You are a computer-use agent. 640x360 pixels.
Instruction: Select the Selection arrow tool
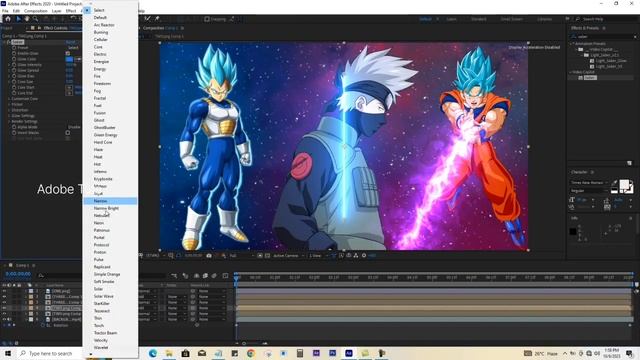coord(18,19)
